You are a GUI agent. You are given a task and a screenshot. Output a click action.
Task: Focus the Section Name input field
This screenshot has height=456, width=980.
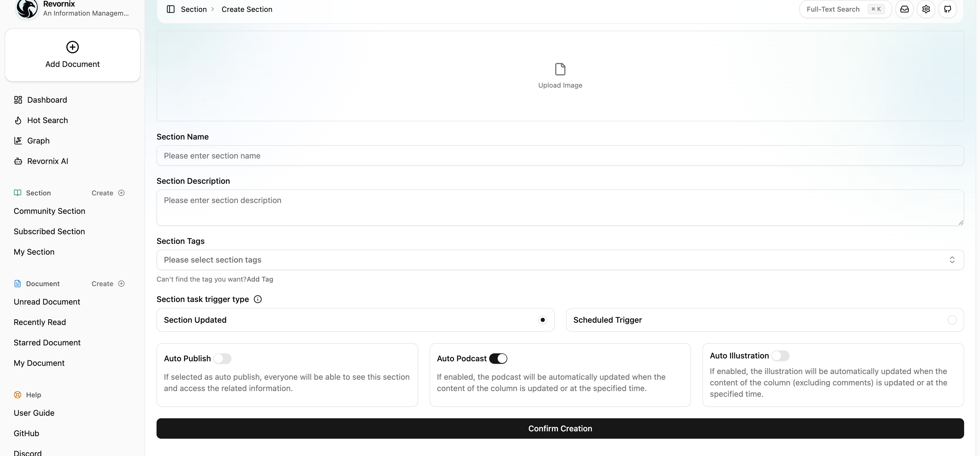tap(560, 156)
